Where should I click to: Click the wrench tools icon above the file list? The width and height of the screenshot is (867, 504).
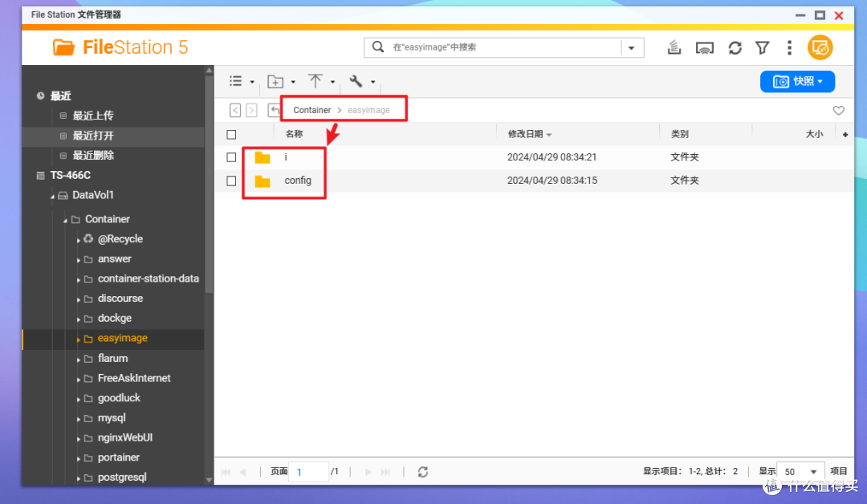[x=358, y=81]
